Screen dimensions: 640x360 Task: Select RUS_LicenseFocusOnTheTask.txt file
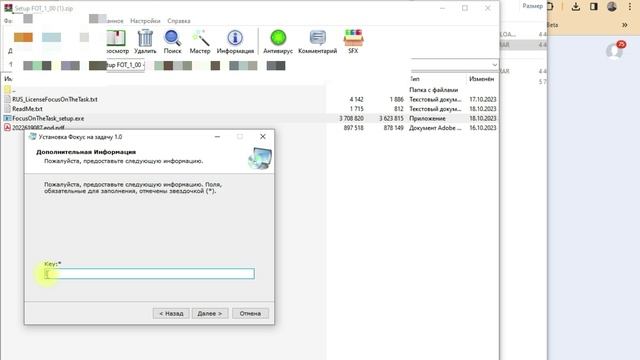(55, 99)
